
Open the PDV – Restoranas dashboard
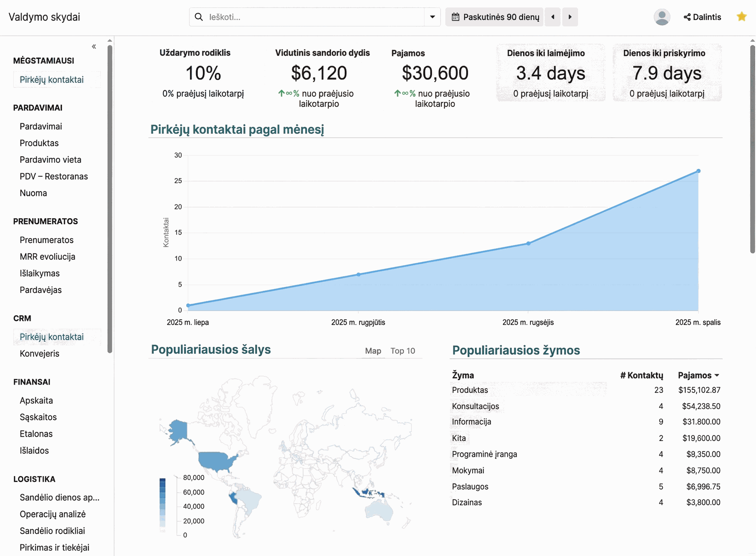[54, 176]
